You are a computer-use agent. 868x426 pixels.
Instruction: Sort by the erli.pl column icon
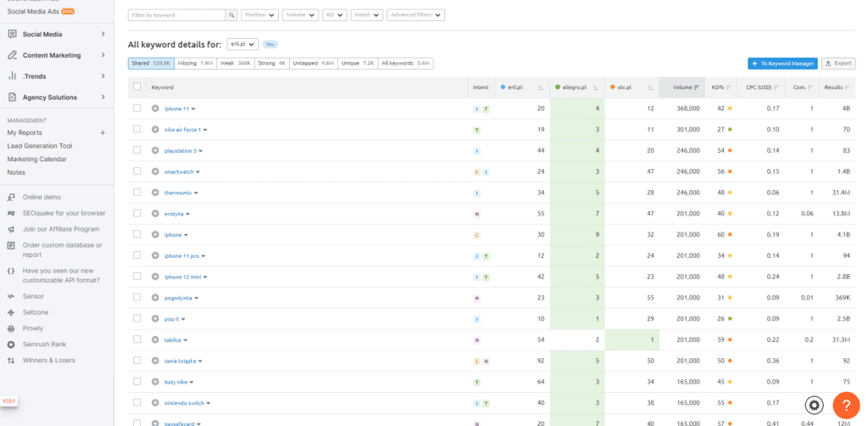click(x=540, y=87)
